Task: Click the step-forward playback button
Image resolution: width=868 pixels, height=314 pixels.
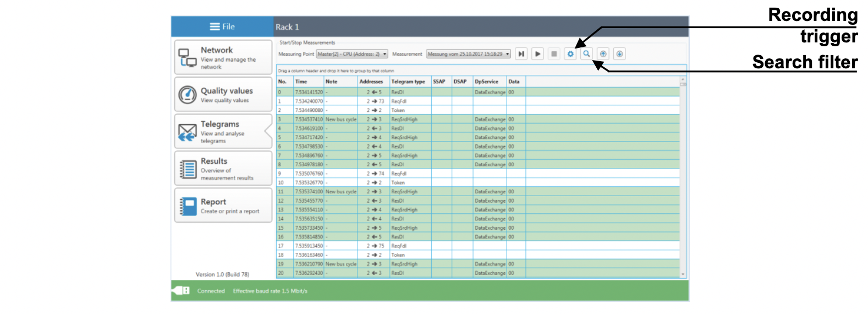Action: coord(521,54)
